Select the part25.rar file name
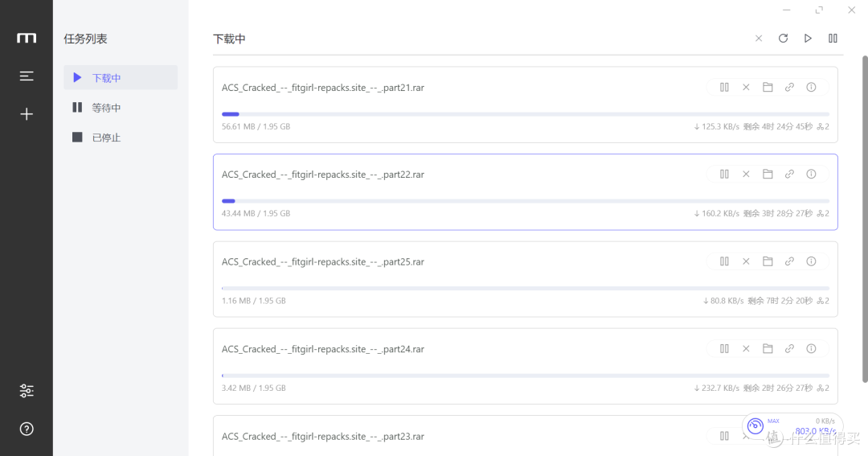Viewport: 868px width, 456px height. 323,261
